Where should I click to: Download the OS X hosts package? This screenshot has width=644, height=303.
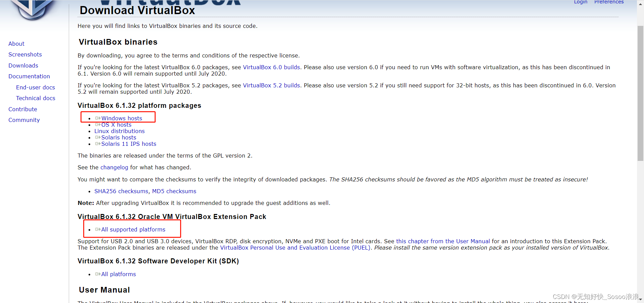116,125
